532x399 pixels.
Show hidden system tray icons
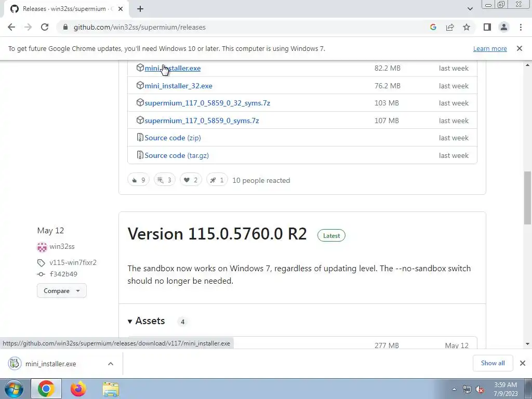(x=454, y=389)
